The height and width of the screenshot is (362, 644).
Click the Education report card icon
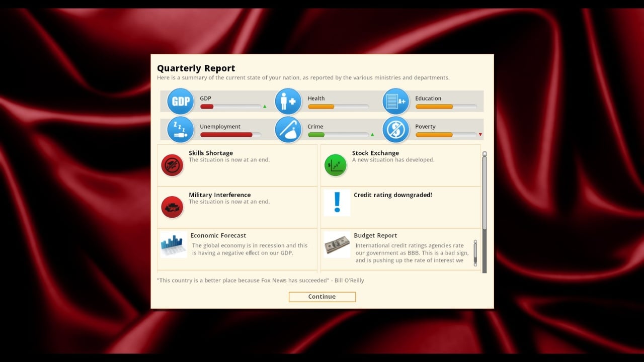[395, 101]
